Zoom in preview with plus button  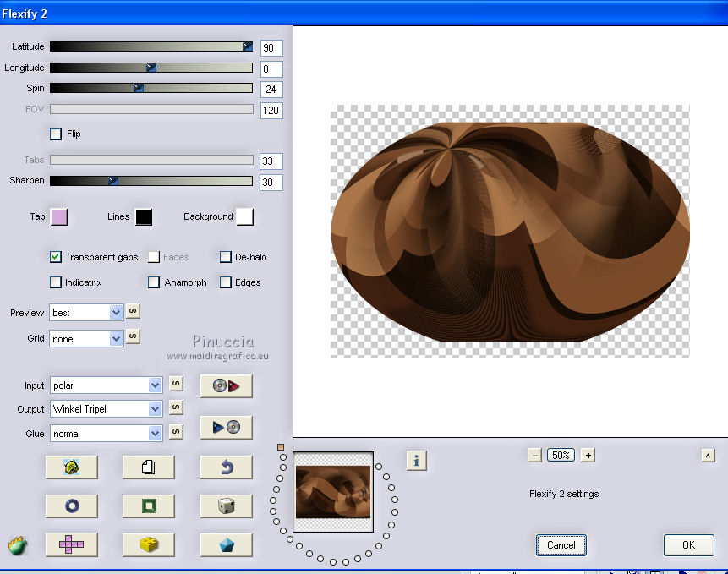[588, 455]
